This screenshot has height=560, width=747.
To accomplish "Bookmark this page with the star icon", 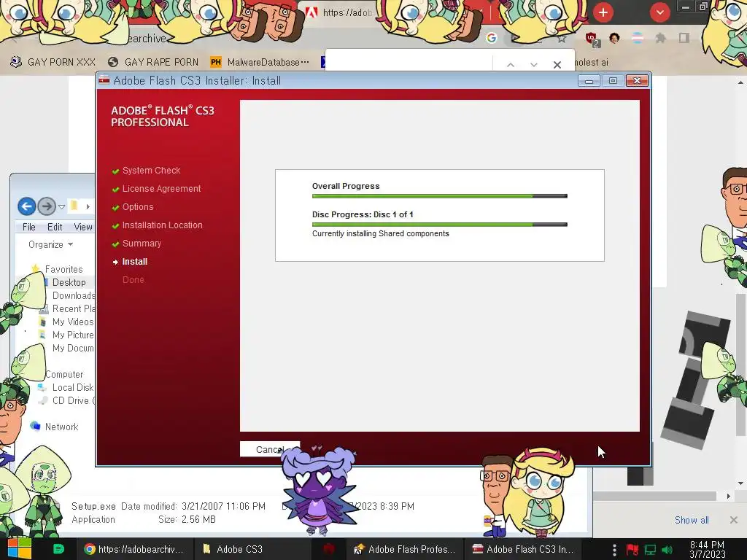I will (x=562, y=39).
